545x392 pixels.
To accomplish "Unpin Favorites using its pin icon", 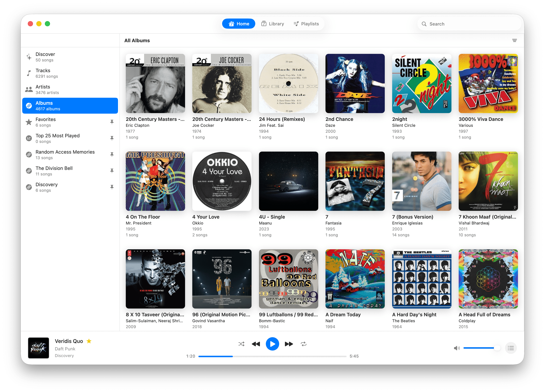I will 112,122.
